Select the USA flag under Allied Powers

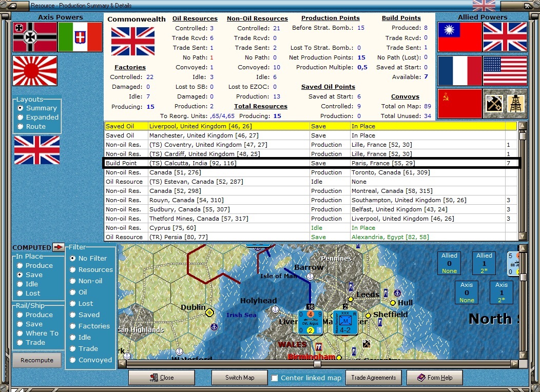pyautogui.click(x=505, y=71)
